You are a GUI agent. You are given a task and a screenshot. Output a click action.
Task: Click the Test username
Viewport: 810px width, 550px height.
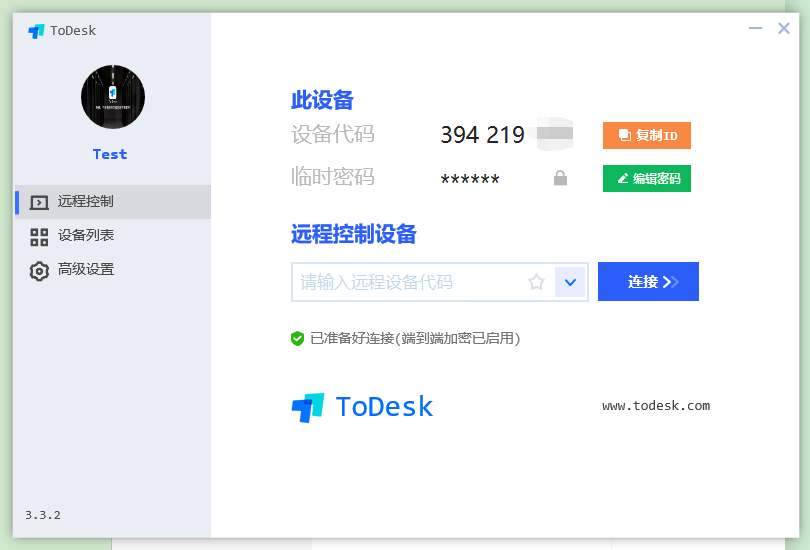[110, 154]
